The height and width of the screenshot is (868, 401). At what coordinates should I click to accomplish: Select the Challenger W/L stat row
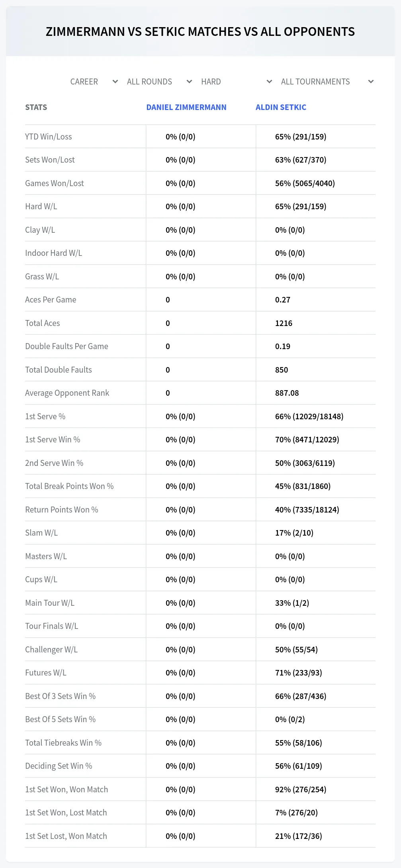[200, 650]
